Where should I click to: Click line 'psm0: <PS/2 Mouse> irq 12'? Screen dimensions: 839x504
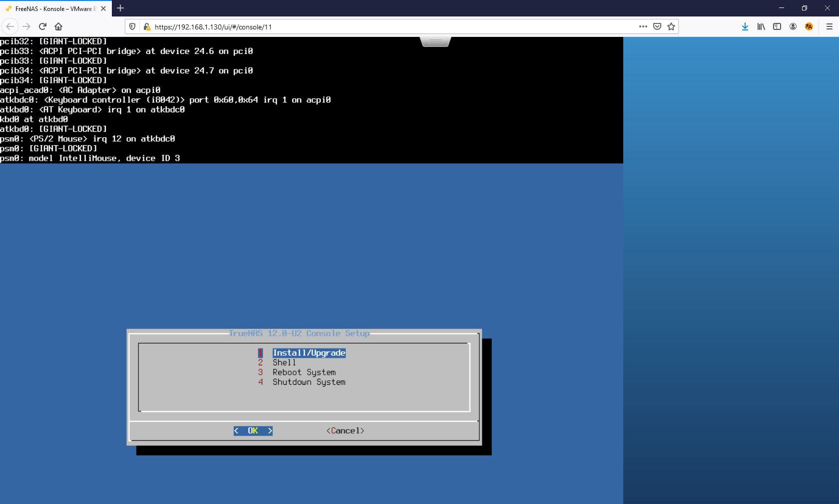(x=87, y=139)
